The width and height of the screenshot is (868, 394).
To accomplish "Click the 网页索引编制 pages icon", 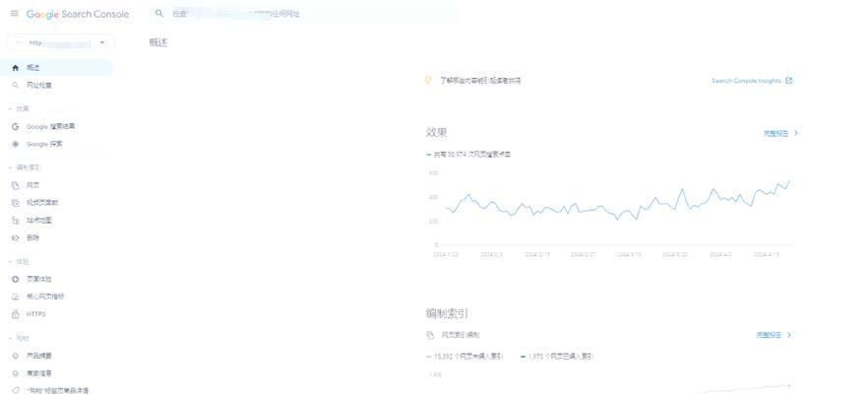I will tap(430, 335).
